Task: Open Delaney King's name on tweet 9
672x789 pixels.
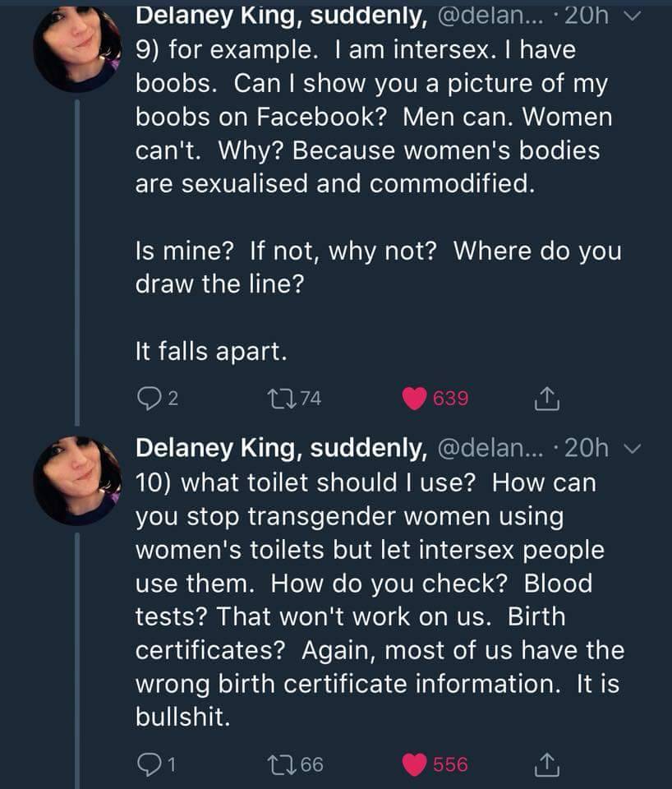Action: tap(281, 15)
